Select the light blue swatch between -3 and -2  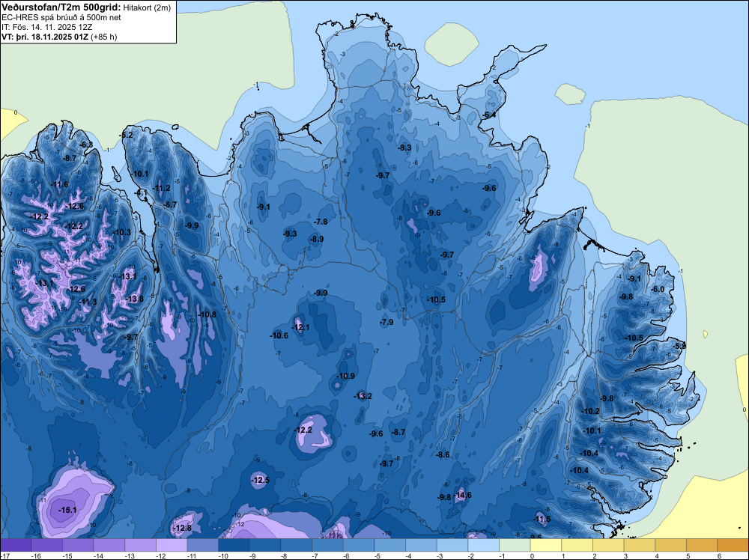[x=452, y=545]
